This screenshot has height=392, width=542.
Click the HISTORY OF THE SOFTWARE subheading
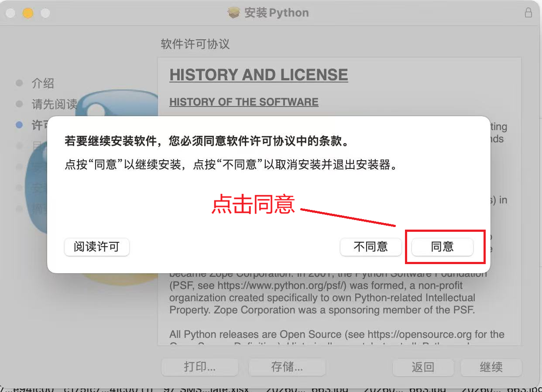click(x=244, y=102)
